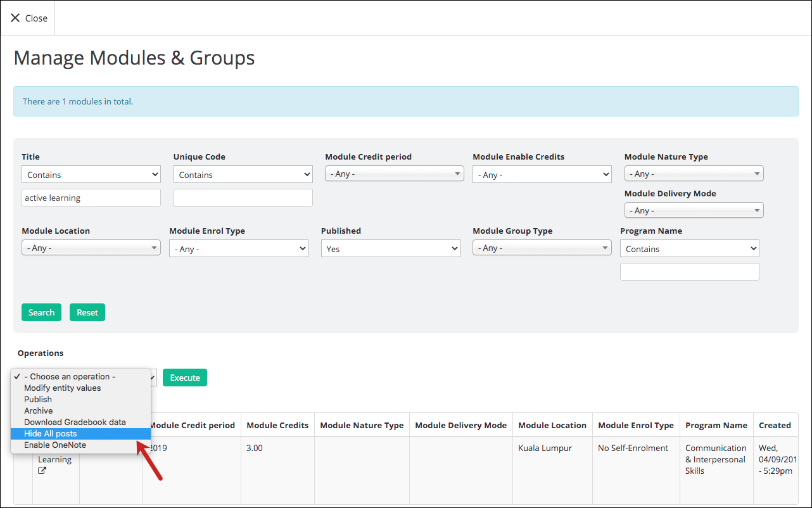Screen dimensions: 812x508
Task: Open the Module Delivery Mode filter dropdown
Action: pos(694,210)
